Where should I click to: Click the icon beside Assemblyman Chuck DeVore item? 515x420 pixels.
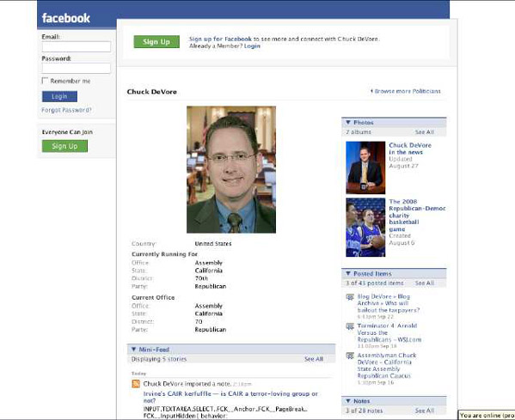click(x=350, y=356)
